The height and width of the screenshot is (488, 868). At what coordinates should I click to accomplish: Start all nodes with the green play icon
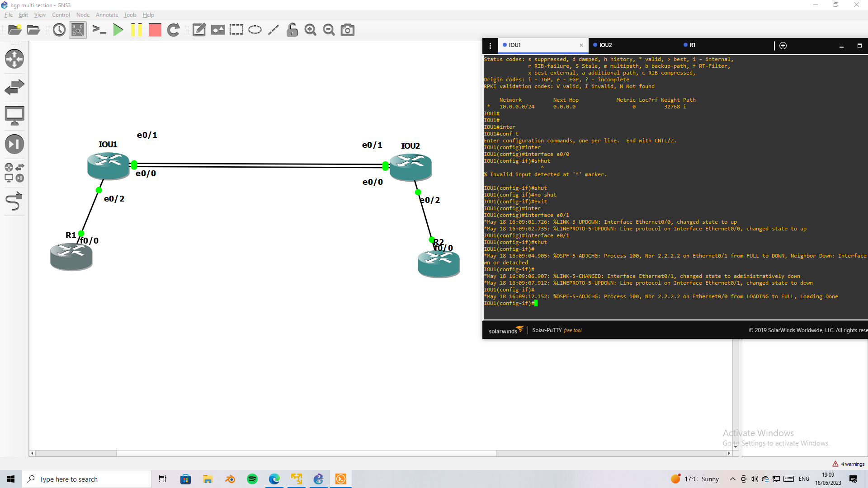(x=118, y=30)
